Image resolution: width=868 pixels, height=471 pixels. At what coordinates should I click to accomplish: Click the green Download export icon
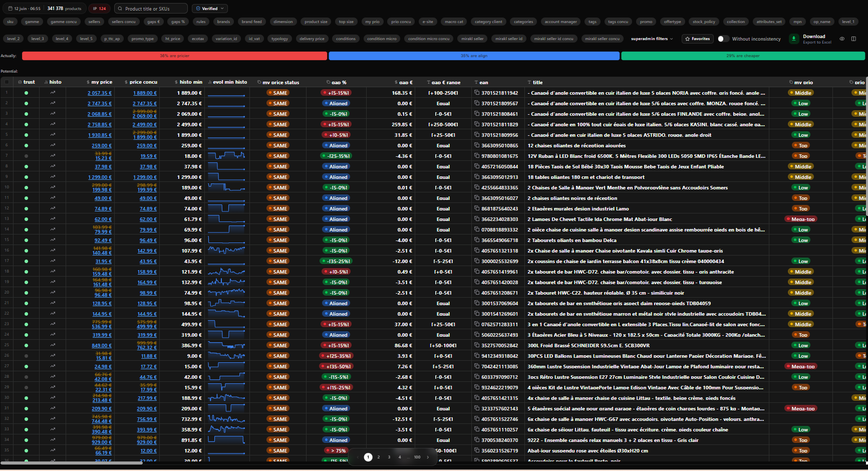(794, 39)
